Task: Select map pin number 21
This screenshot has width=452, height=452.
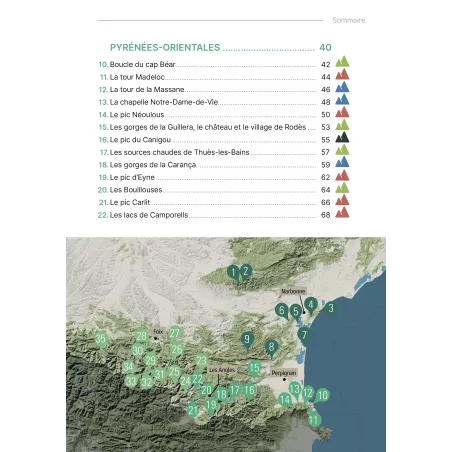Action: 193,411
